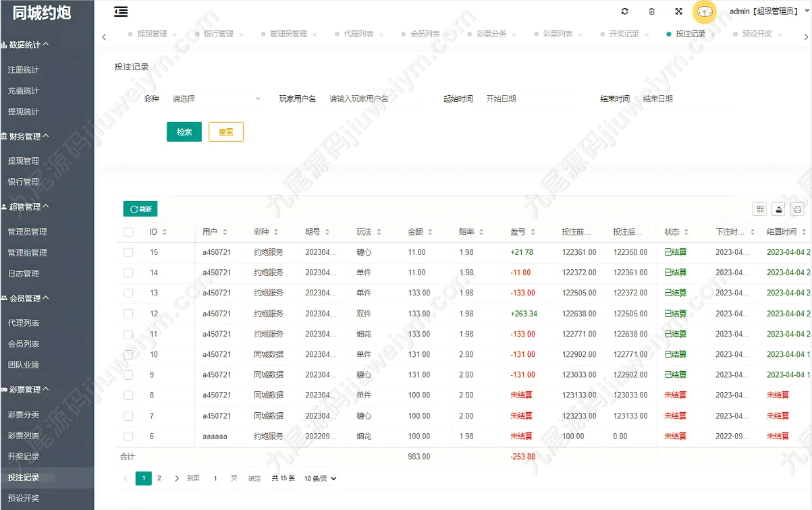The height and width of the screenshot is (510, 812).
Task: Close the 提现管理 tab
Action: pyautogui.click(x=175, y=34)
